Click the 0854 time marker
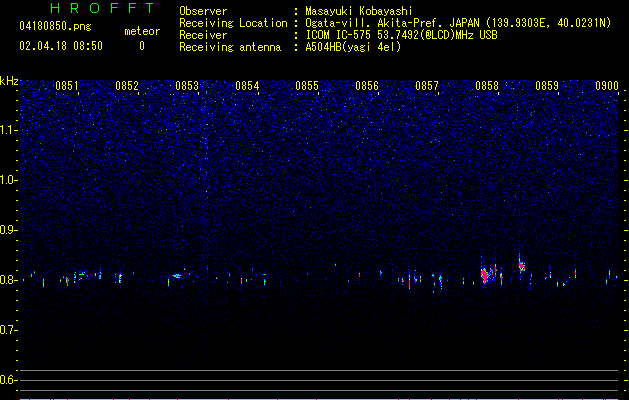 (x=247, y=86)
